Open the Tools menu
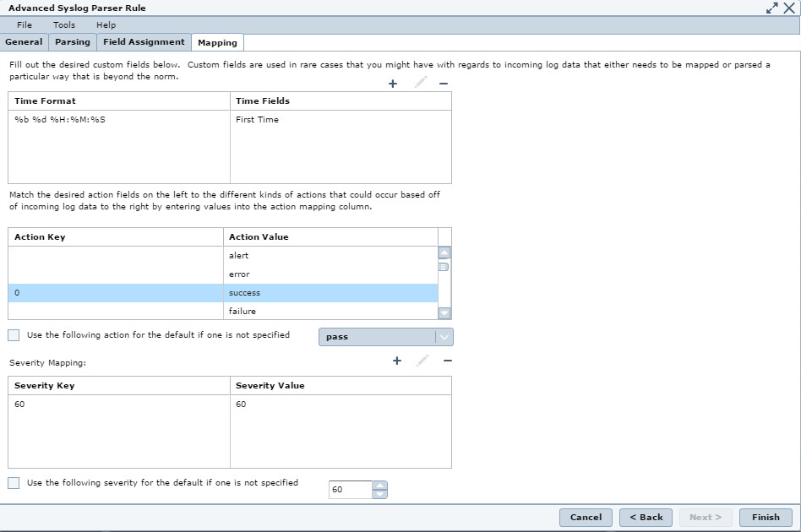The image size is (801, 532). pos(63,24)
